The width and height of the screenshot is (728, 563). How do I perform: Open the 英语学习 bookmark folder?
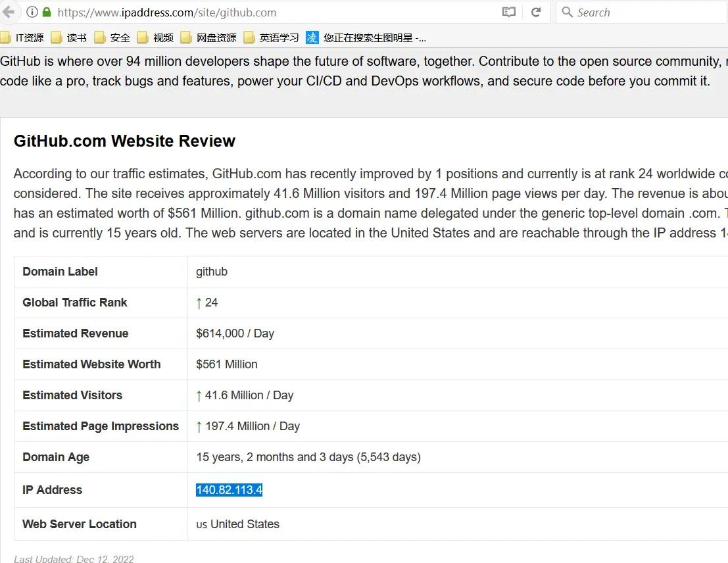pos(271,37)
